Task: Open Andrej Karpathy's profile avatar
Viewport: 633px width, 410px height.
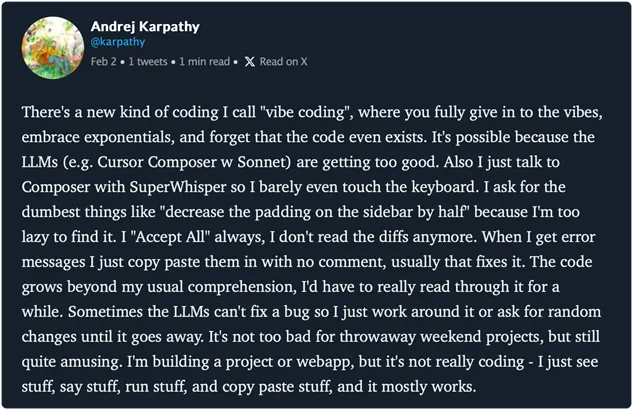Action: point(53,48)
